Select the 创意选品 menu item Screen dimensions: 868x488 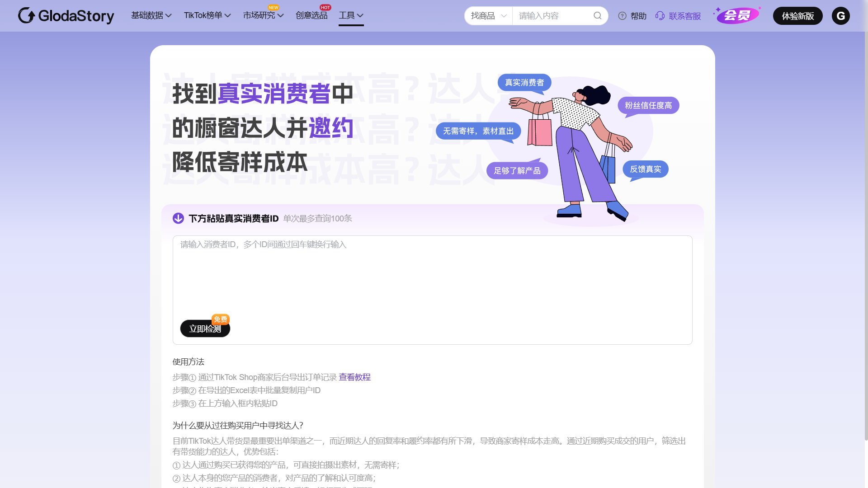[x=311, y=15]
